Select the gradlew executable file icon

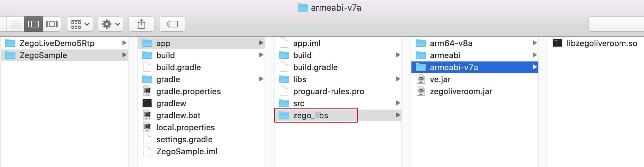147,103
